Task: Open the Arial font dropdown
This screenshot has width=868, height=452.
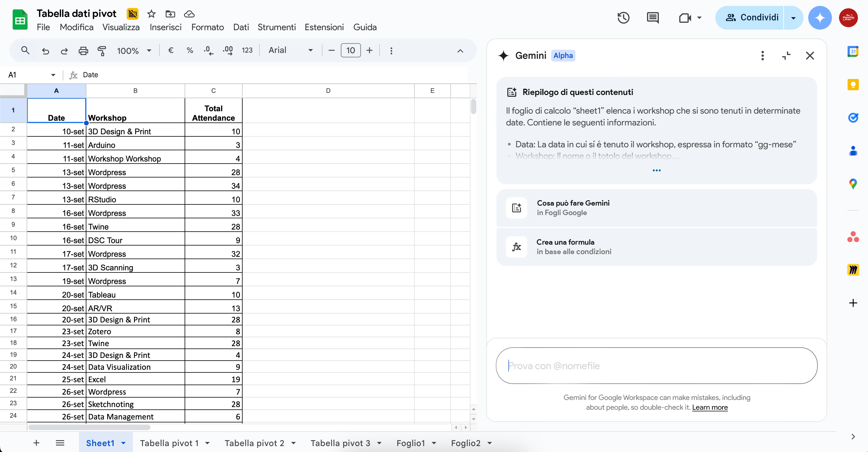Action: (x=291, y=51)
